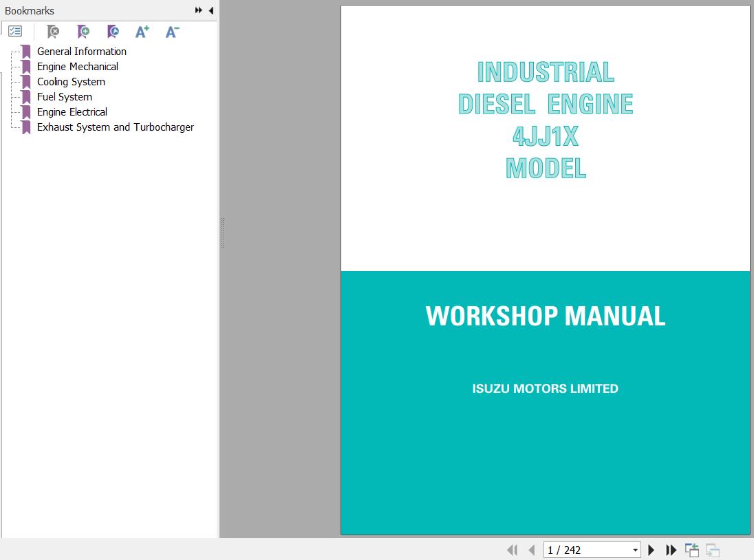754x560 pixels.
Task: Expand the Bookmarks panel with double arrows
Action: [x=199, y=10]
